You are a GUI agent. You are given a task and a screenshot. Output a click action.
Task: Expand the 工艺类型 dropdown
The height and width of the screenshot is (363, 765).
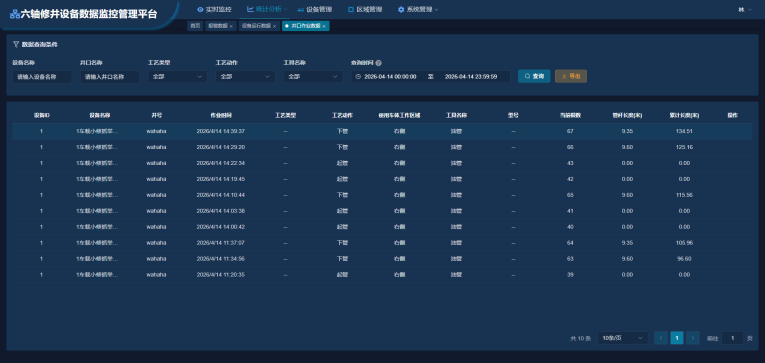point(178,77)
